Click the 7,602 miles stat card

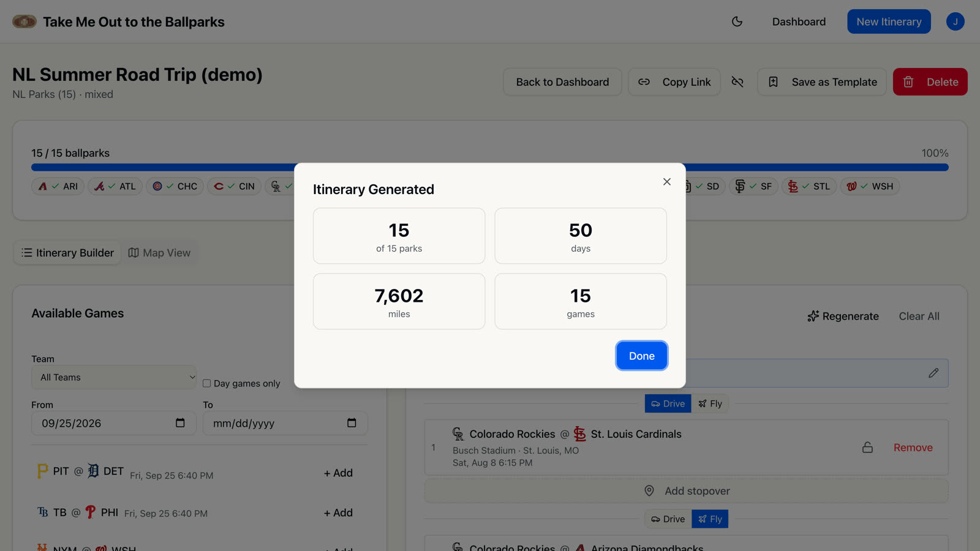pyautogui.click(x=399, y=301)
